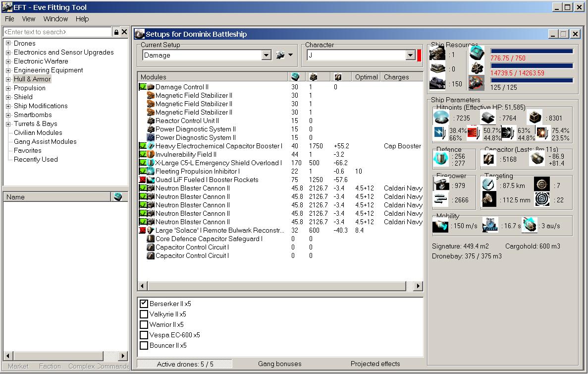Click the Firepower turret damage icon
This screenshot has height=374, width=588.
[440, 185]
